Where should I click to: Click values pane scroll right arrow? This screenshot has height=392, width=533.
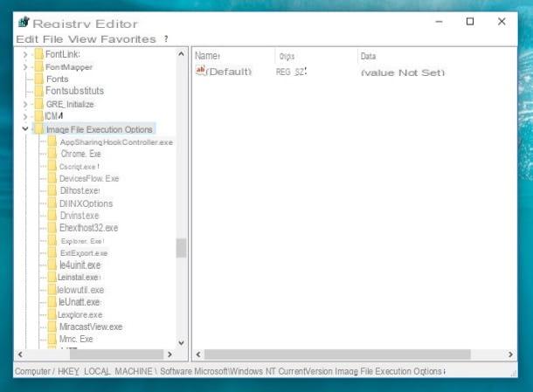point(510,354)
